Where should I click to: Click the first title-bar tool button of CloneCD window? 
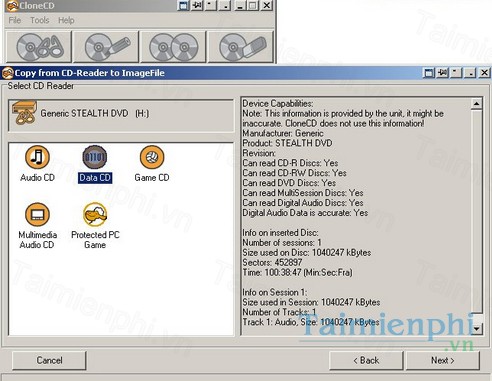pos(183,5)
